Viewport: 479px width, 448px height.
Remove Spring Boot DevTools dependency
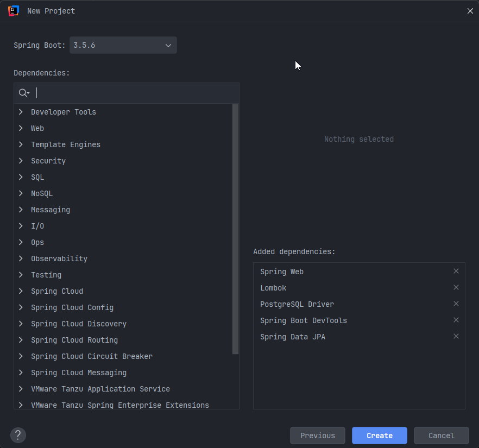coord(456,320)
